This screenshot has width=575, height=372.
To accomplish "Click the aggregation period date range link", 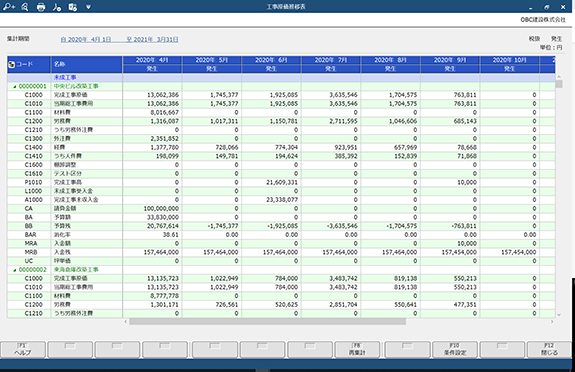I will pos(120,40).
